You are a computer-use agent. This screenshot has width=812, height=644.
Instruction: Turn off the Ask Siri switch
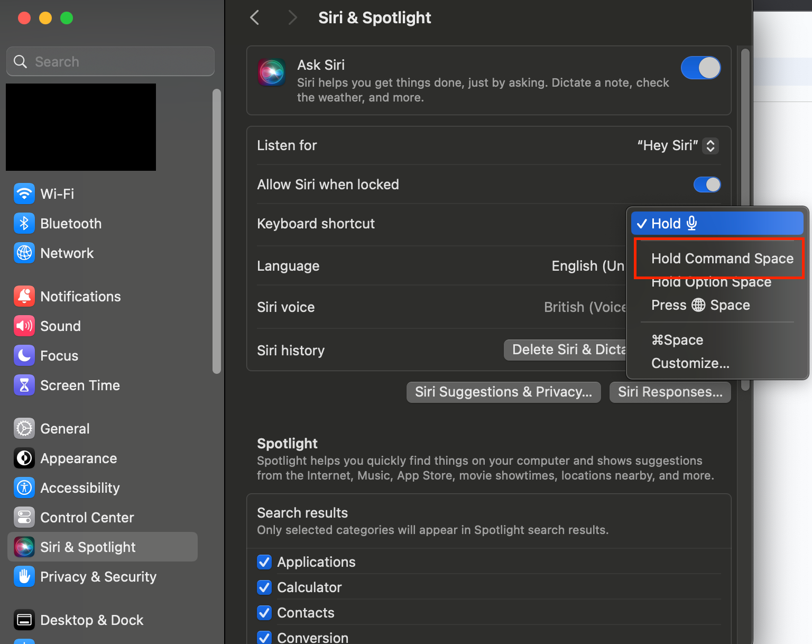[x=701, y=68]
